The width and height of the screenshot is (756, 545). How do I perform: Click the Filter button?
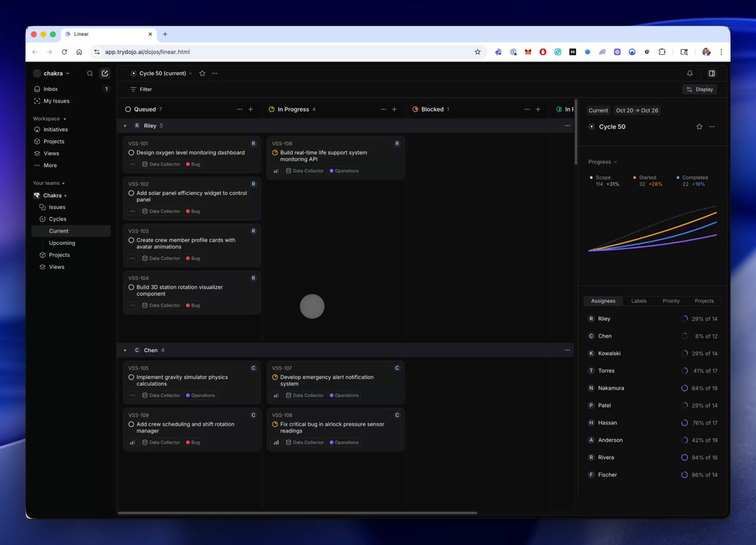coord(141,89)
